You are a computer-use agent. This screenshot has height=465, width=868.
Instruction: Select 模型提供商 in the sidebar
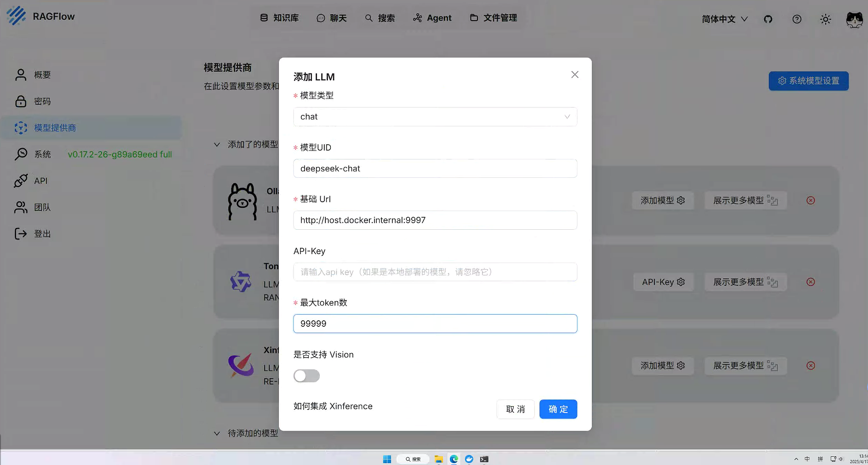point(91,128)
